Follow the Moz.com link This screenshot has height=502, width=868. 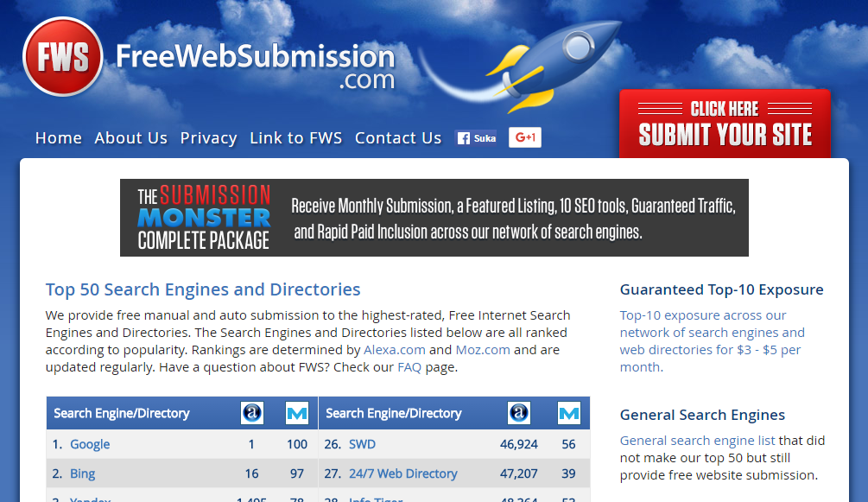[x=483, y=350]
